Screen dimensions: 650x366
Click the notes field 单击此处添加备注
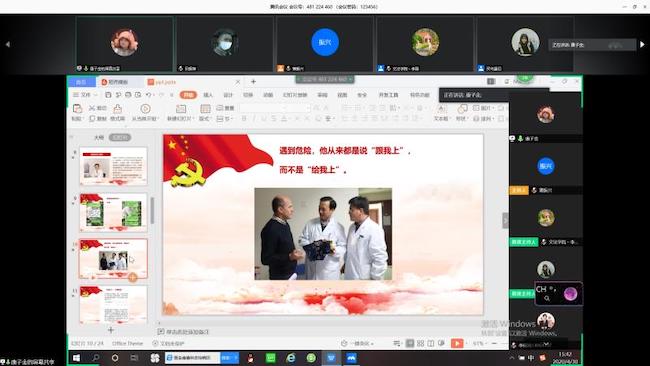point(187,332)
